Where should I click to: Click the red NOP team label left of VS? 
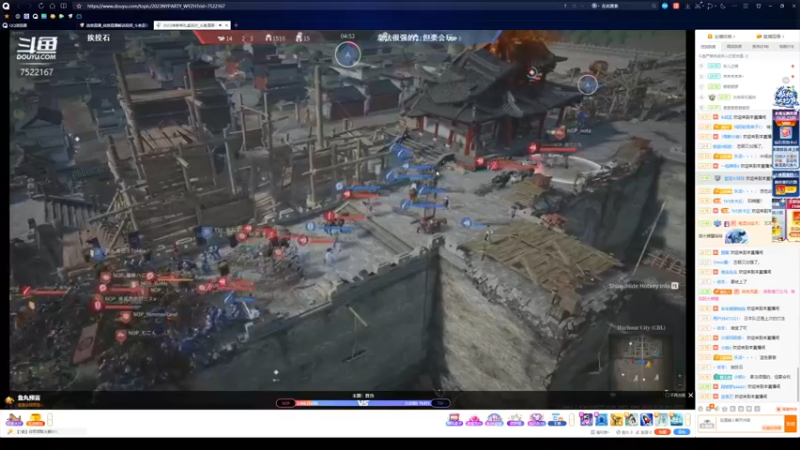click(x=286, y=403)
